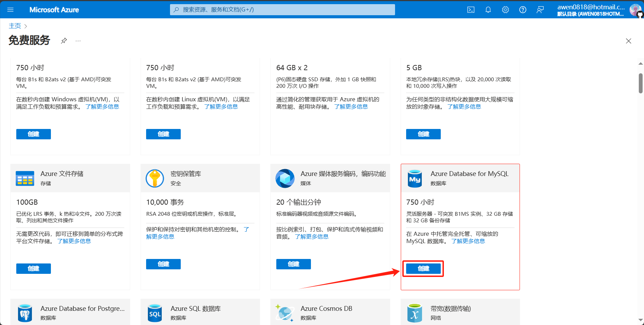Click the Azure 文件存储 title
This screenshot has height=325, width=644.
tap(62, 174)
